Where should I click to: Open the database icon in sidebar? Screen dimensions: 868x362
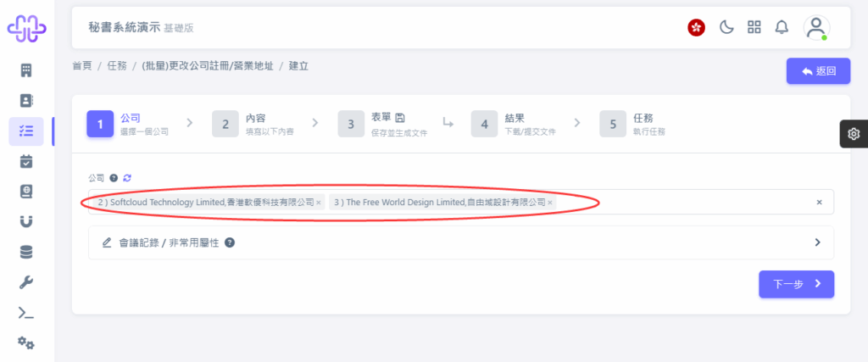tap(26, 253)
